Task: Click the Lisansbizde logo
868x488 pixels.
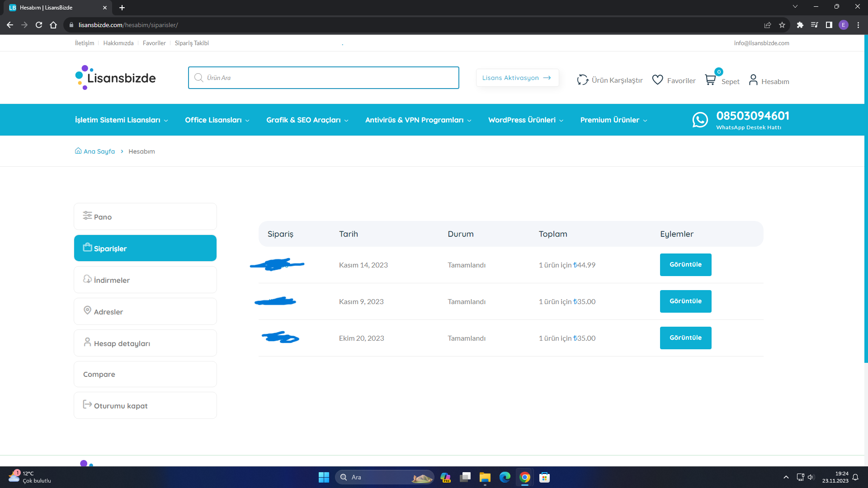Action: coord(116,78)
